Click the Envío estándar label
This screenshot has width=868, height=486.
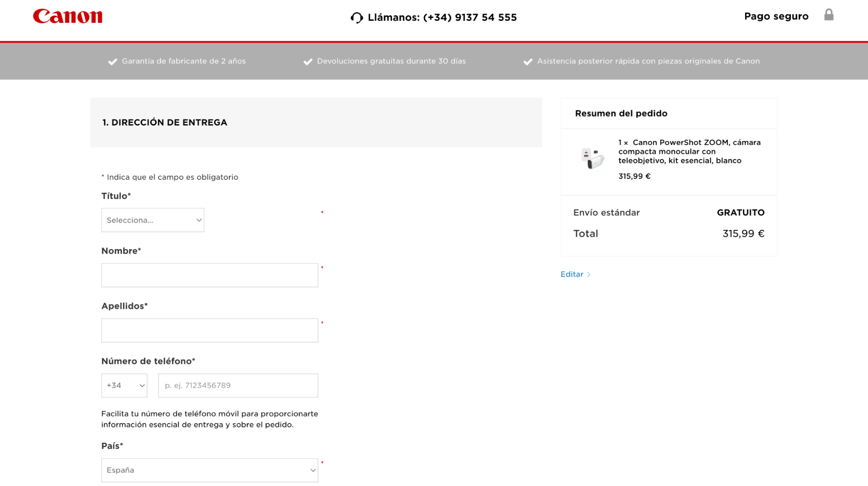[x=606, y=213]
